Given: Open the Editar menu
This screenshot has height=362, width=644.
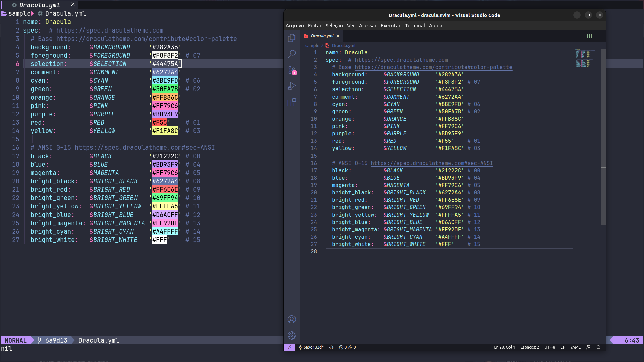Looking at the screenshot, I should (315, 26).
